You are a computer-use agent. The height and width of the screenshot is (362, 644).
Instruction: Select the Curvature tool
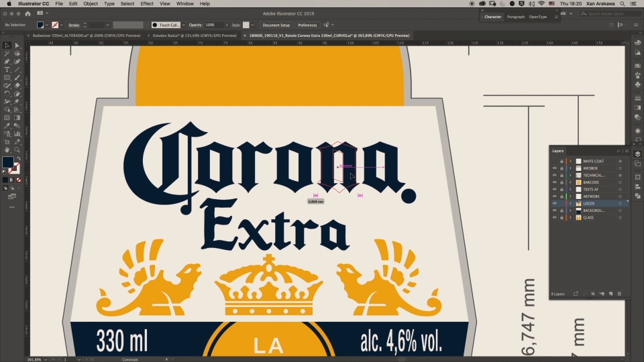point(17,62)
